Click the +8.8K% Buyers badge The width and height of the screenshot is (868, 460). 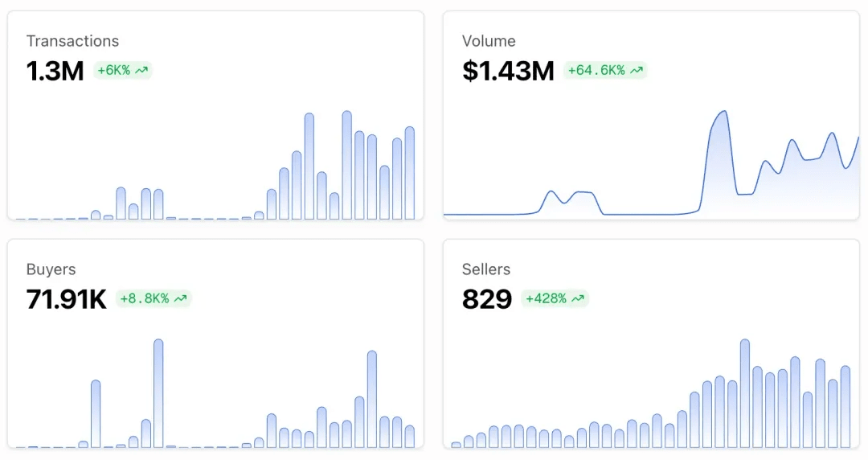pos(154,298)
